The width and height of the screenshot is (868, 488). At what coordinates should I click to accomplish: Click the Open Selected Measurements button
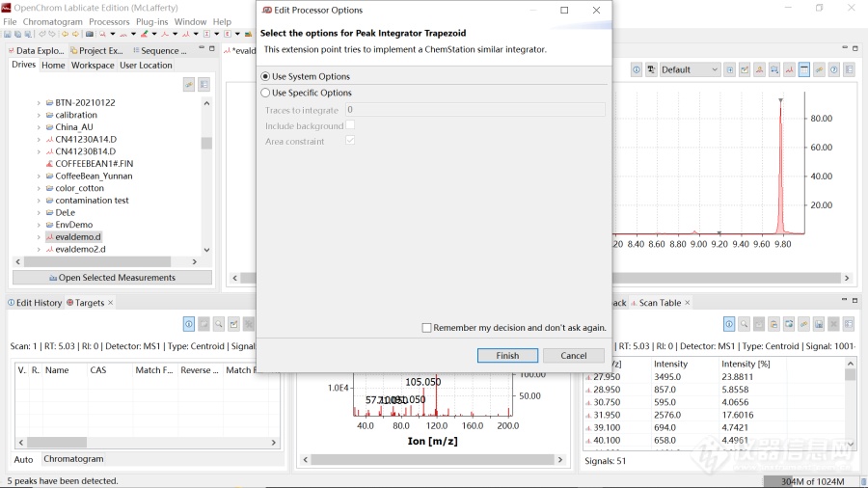click(x=111, y=278)
